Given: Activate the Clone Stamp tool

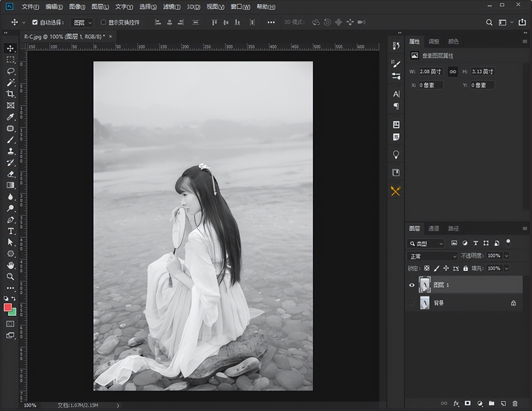Looking at the screenshot, I should point(11,151).
